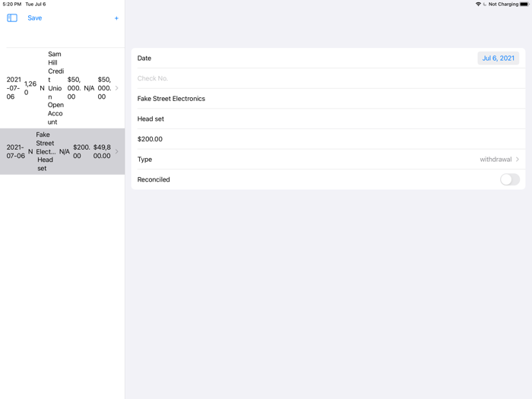Toggle the sidebar panel icon
This screenshot has width=532, height=399.
click(12, 17)
